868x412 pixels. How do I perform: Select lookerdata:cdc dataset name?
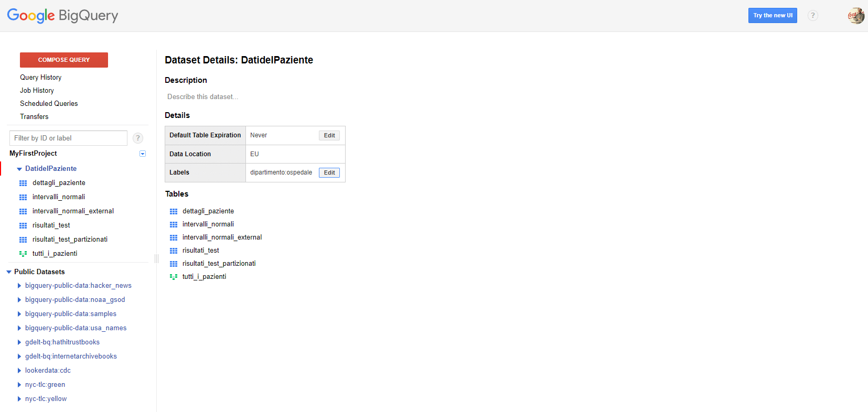[x=48, y=370]
